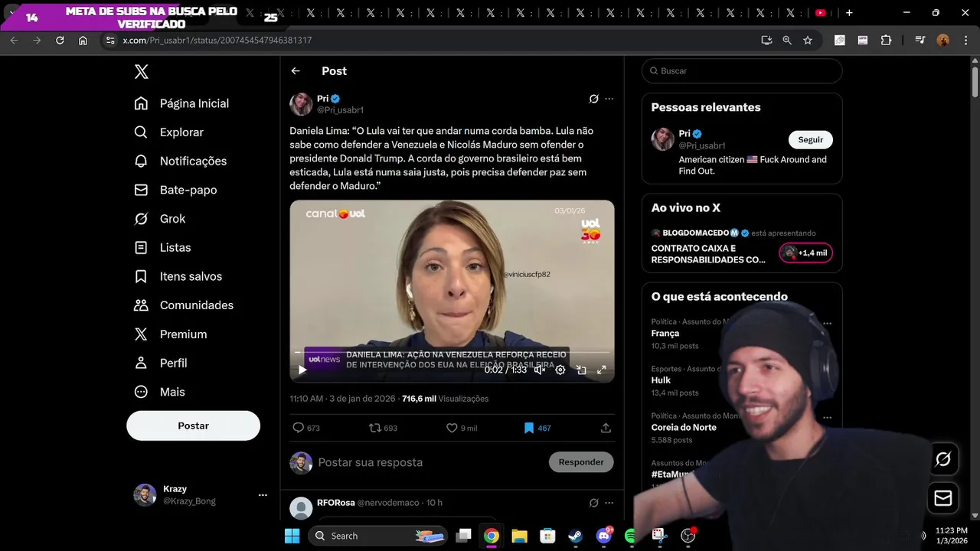Open the Hulk trending topic

point(661,380)
